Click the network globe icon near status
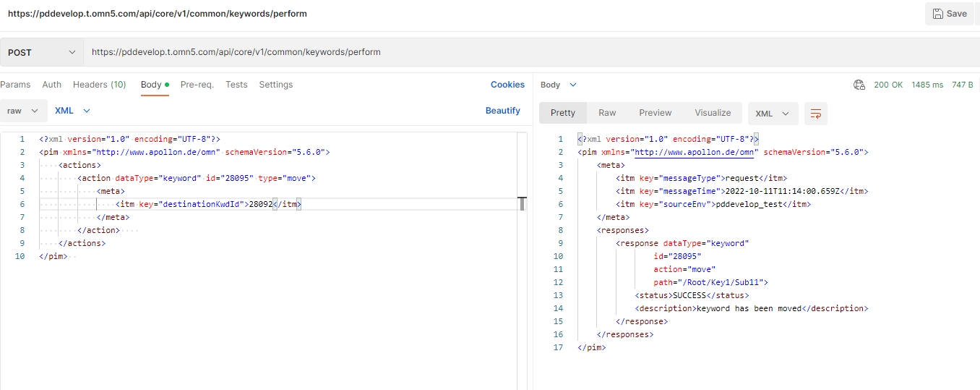 point(859,85)
